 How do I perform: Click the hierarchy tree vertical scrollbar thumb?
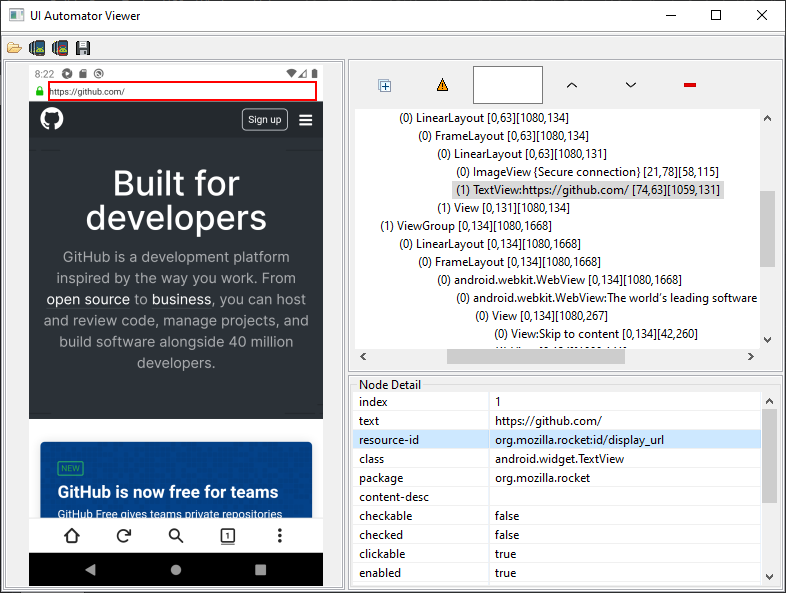[x=767, y=229]
